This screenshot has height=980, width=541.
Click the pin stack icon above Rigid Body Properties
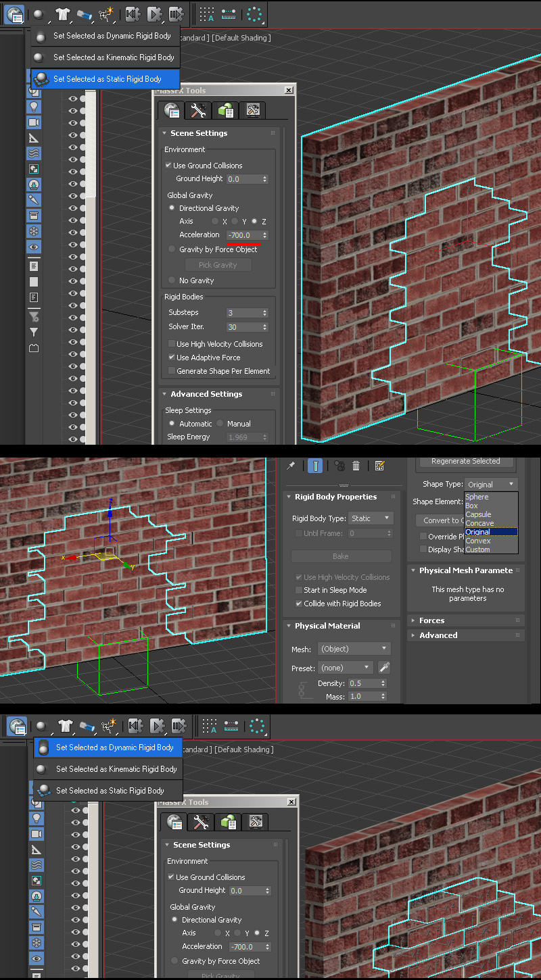(291, 466)
